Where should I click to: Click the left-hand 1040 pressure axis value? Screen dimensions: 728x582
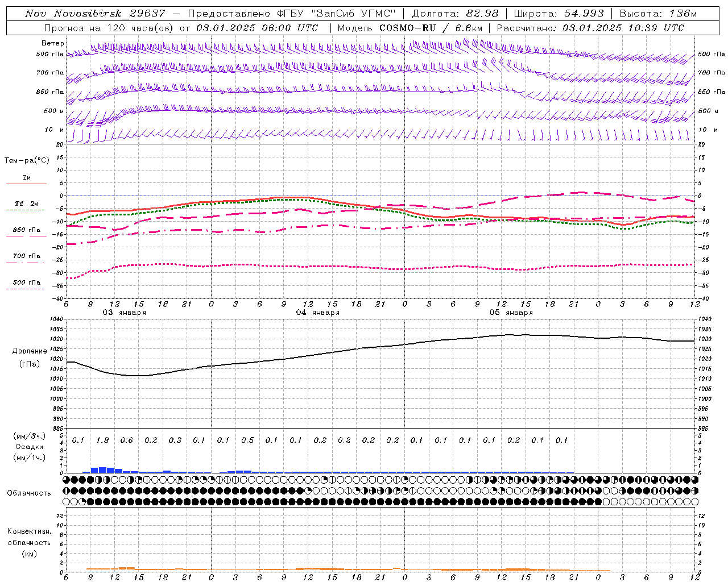(x=57, y=320)
